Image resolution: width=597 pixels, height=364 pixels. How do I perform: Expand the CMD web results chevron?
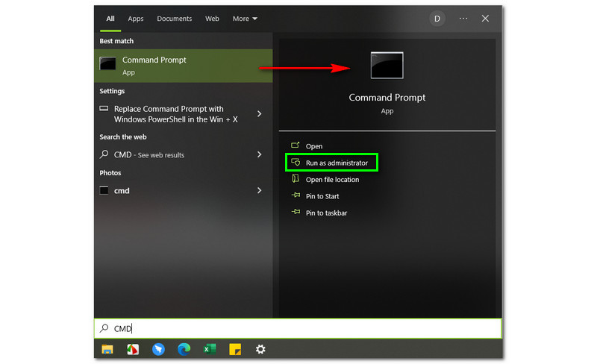(x=259, y=154)
